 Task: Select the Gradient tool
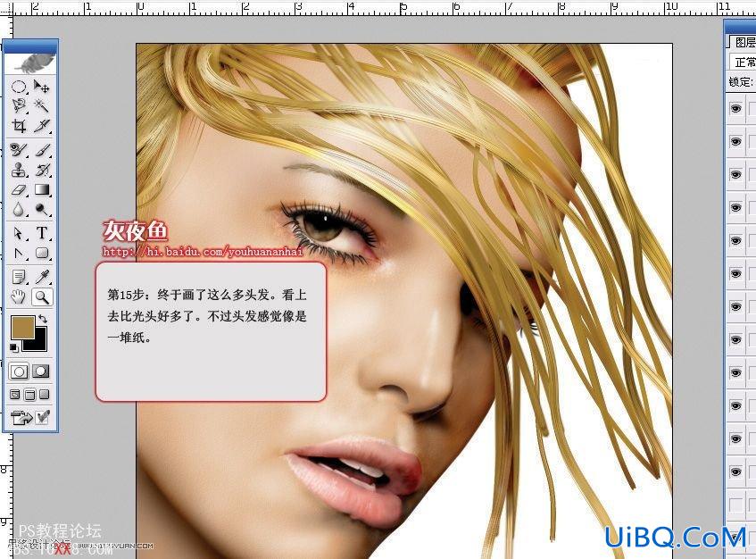[41, 190]
